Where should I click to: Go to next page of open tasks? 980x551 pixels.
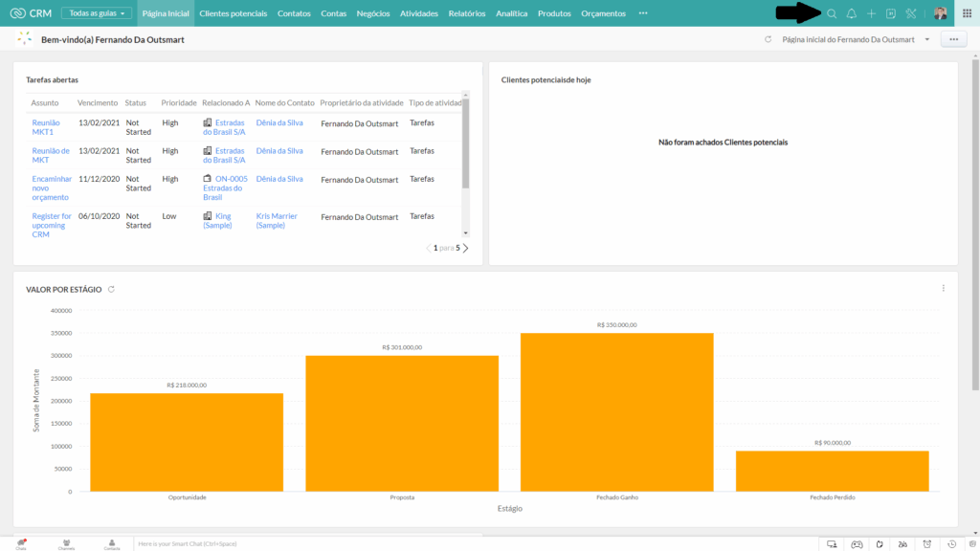(x=466, y=248)
